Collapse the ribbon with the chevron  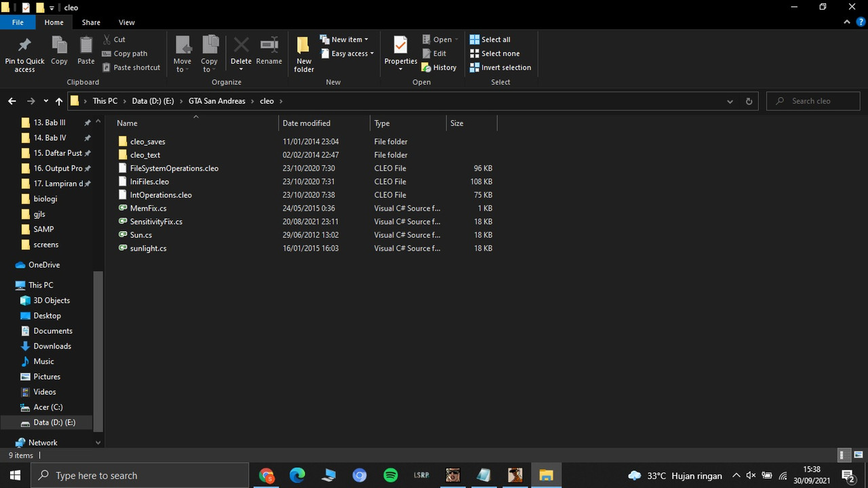point(848,22)
